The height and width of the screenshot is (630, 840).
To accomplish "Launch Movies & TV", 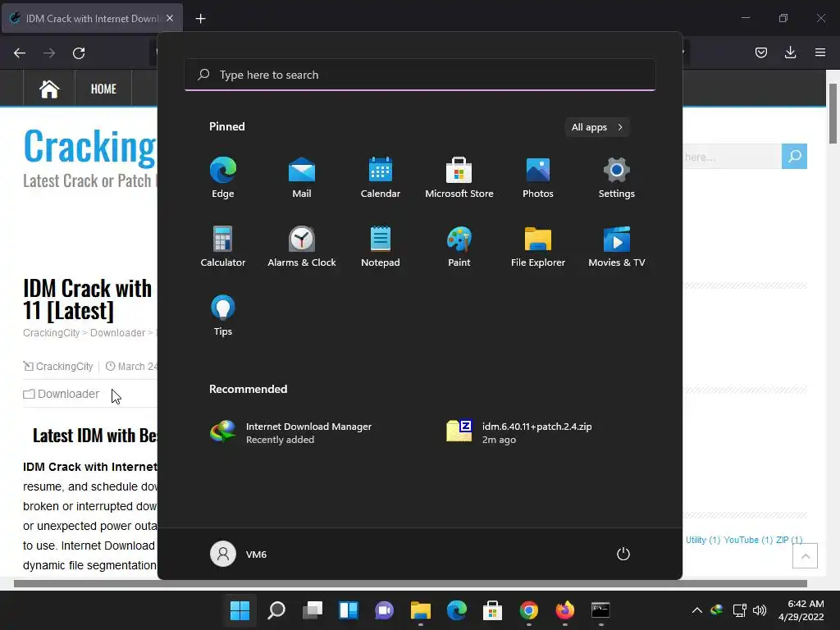I will pyautogui.click(x=617, y=247).
